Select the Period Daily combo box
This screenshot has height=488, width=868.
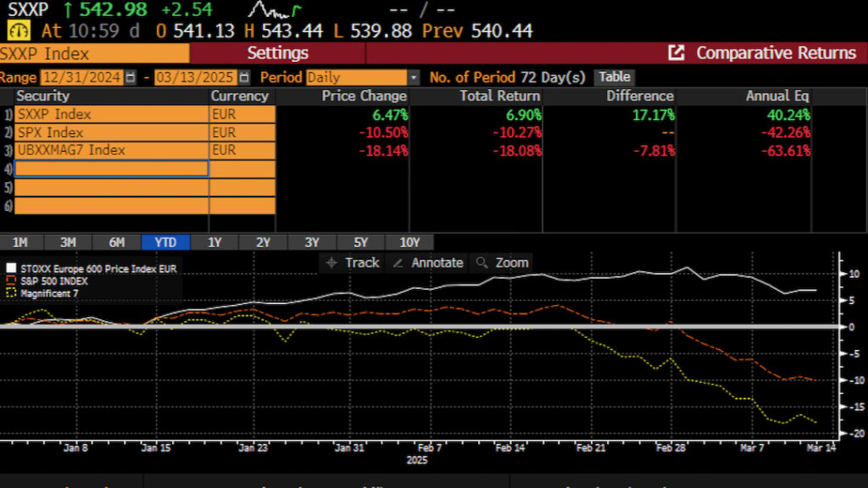click(x=363, y=77)
